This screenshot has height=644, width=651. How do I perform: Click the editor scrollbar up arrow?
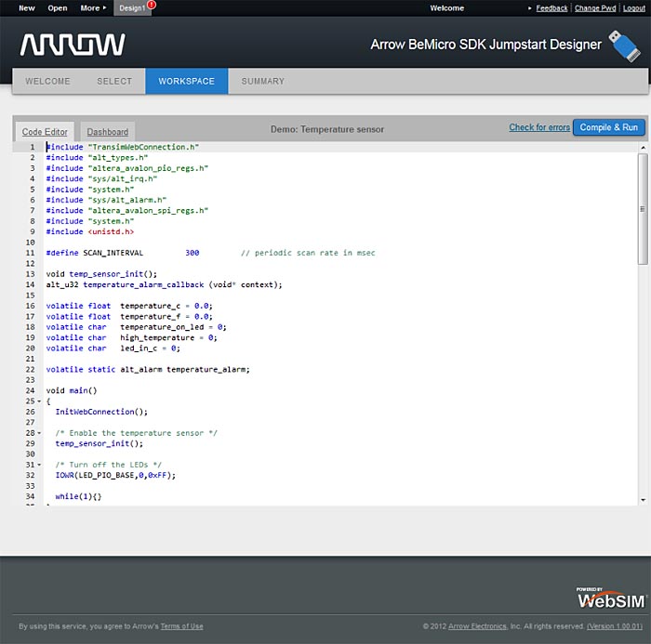click(x=644, y=148)
